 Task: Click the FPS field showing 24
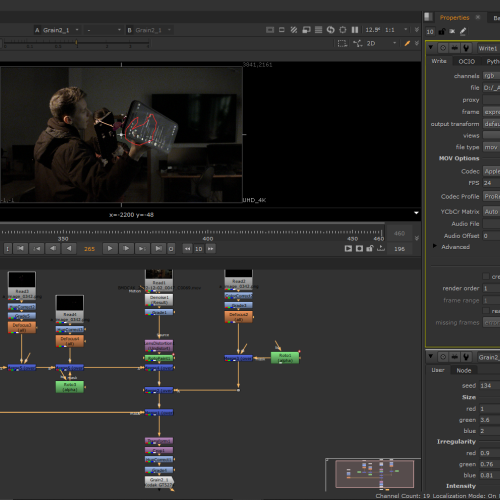click(491, 183)
